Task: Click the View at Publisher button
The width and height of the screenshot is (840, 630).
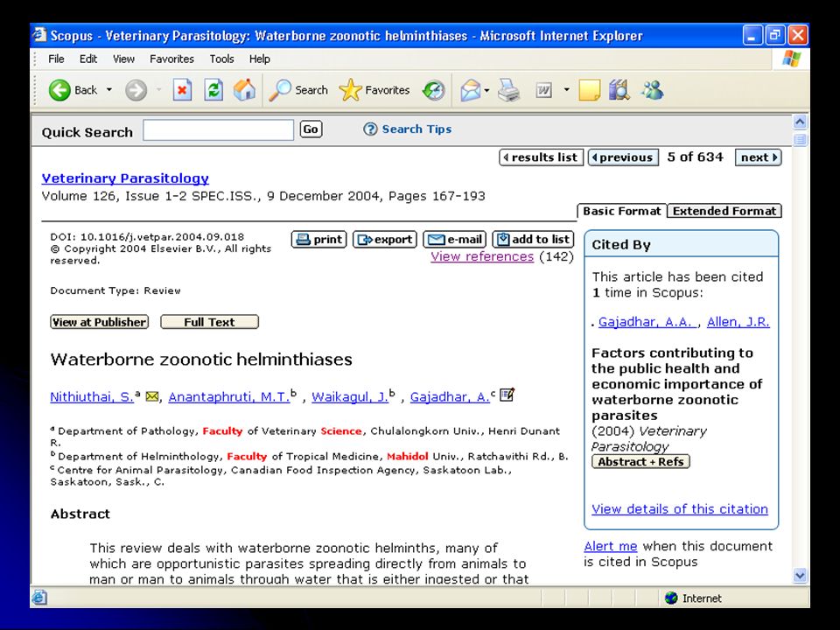Action: tap(99, 322)
